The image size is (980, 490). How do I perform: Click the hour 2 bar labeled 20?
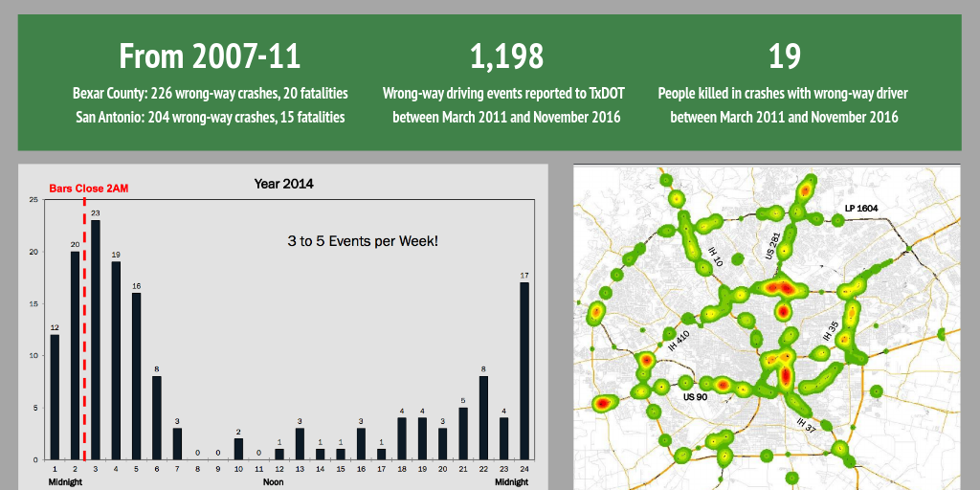point(75,355)
